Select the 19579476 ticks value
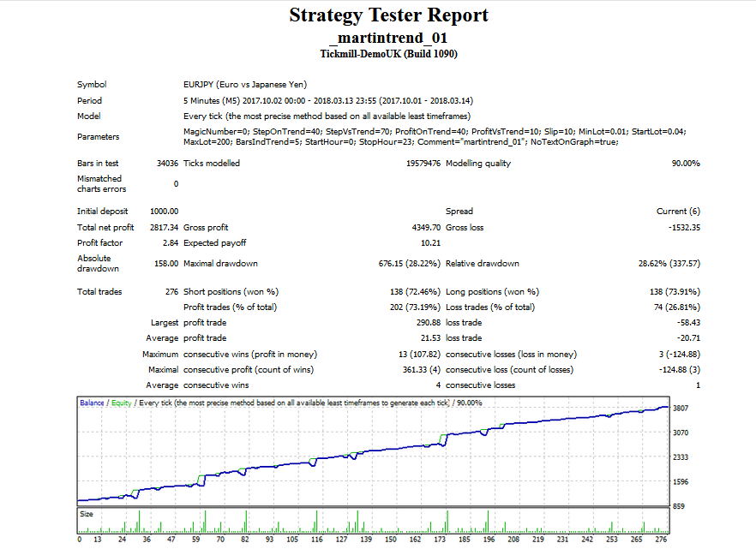 point(423,164)
